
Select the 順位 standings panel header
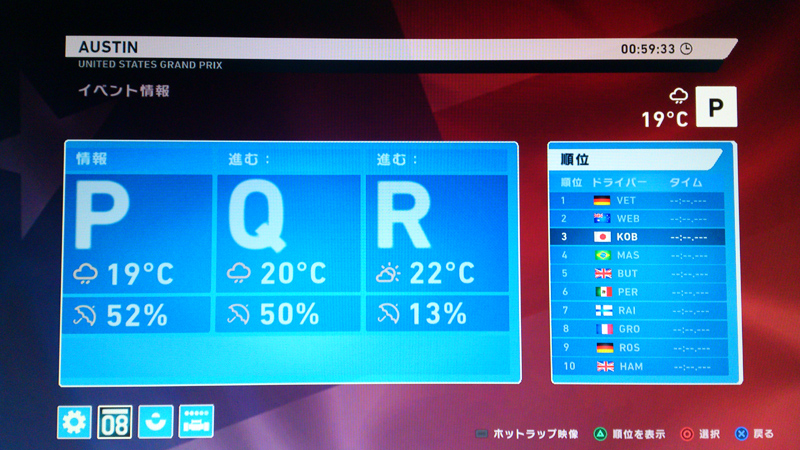637,159
